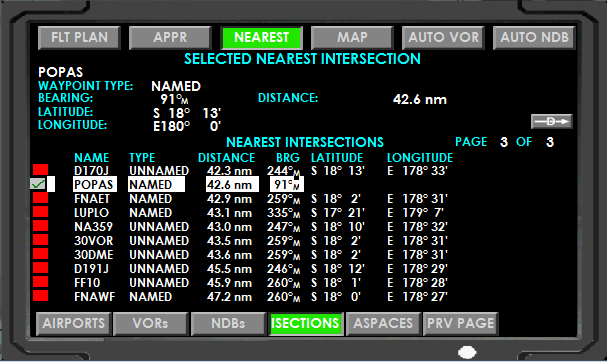The width and height of the screenshot is (607, 362).
Task: Select the red box for 30VOR
Action: point(40,240)
